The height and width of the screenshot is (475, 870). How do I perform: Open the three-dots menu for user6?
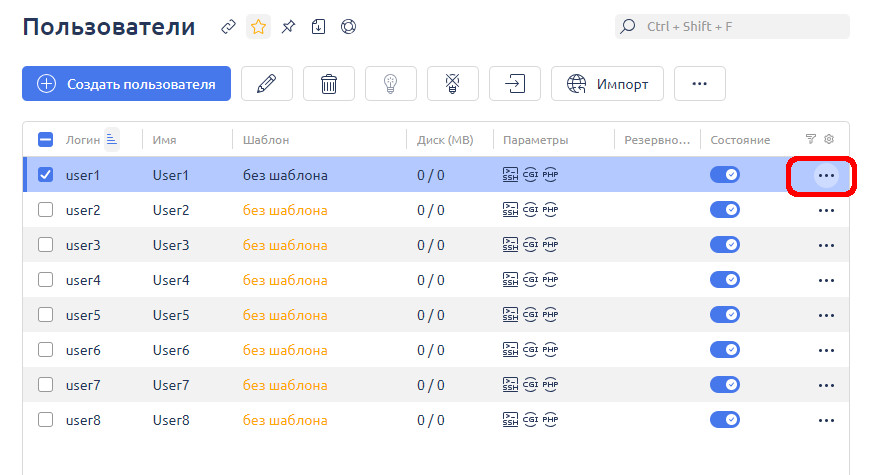pos(826,350)
